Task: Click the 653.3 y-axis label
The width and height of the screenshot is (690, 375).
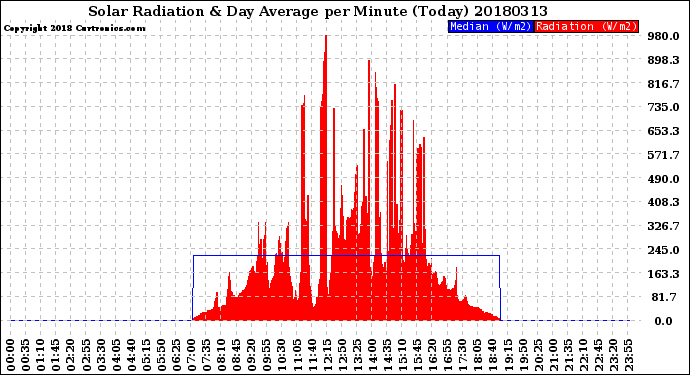Action: (663, 131)
